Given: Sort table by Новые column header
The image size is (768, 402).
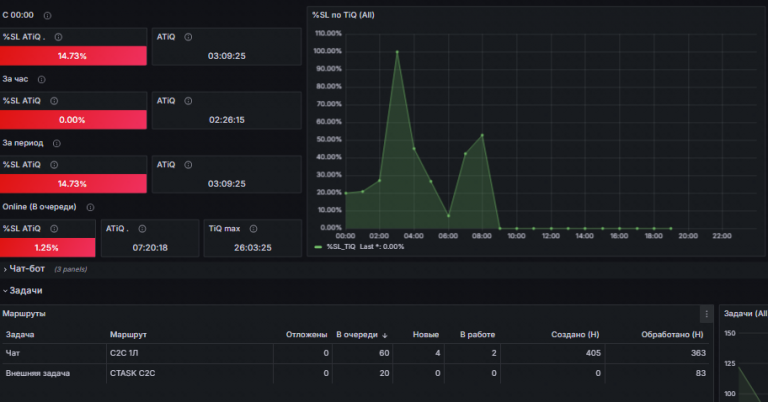Looking at the screenshot, I should click(x=426, y=334).
